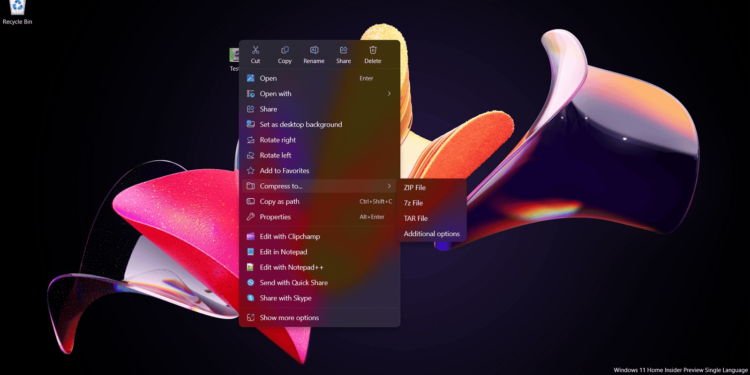Viewport: 750px width, 375px height.
Task: Click the Notepad++ app icon
Action: tap(251, 267)
